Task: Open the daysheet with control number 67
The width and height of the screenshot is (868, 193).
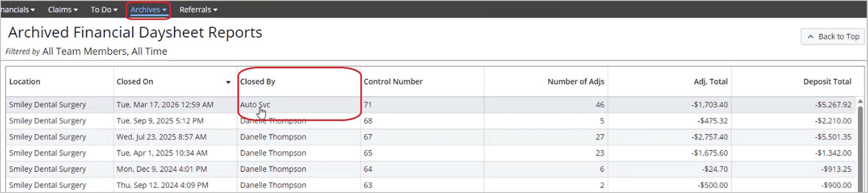Action: click(368, 137)
